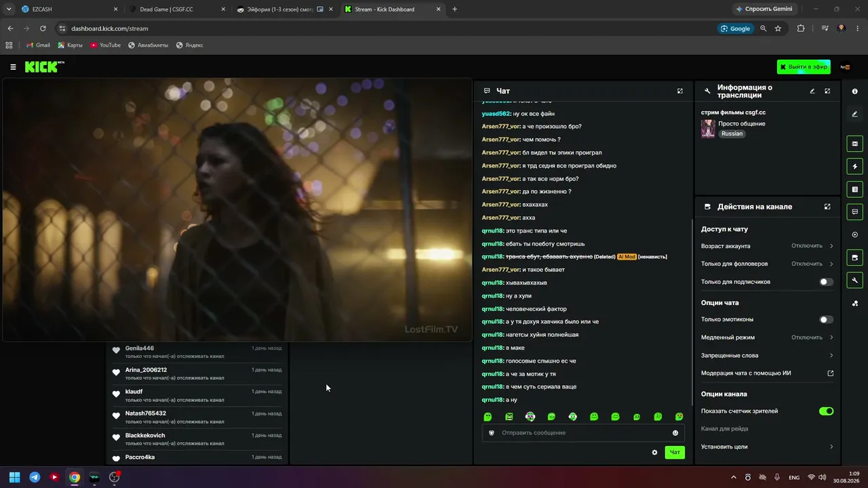Click the circular record icon in sidebar
This screenshot has height=488, width=868.
[x=854, y=235]
